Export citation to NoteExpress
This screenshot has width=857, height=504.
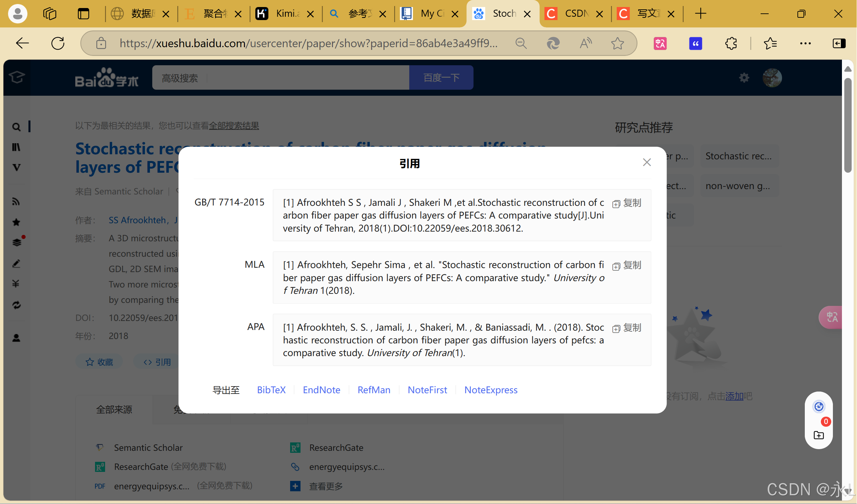[x=491, y=390]
